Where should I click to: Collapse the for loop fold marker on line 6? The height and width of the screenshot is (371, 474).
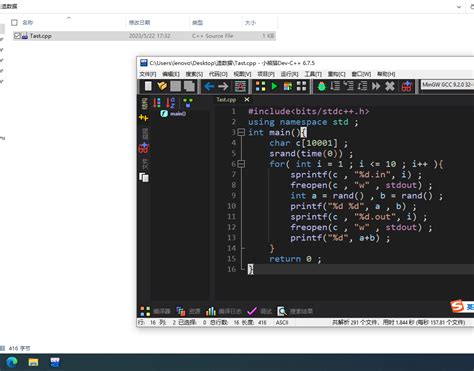[x=241, y=164]
